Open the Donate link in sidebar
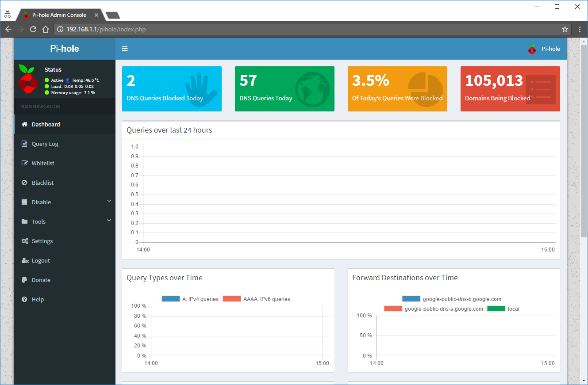The image size is (588, 385). (65, 280)
